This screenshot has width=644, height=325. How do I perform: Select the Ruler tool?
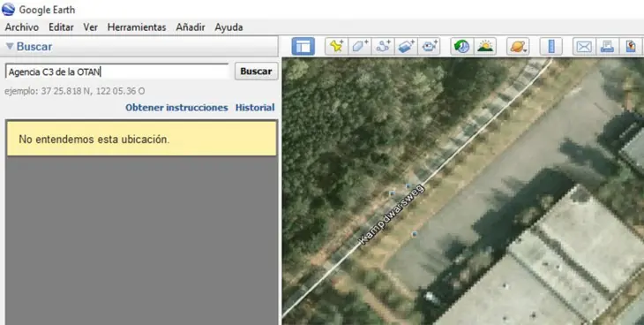pos(550,47)
